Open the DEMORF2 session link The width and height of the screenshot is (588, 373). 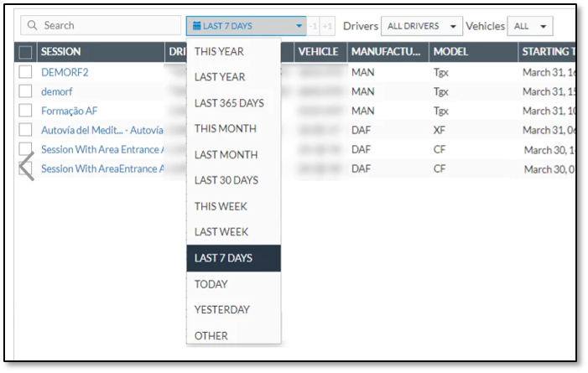click(65, 72)
